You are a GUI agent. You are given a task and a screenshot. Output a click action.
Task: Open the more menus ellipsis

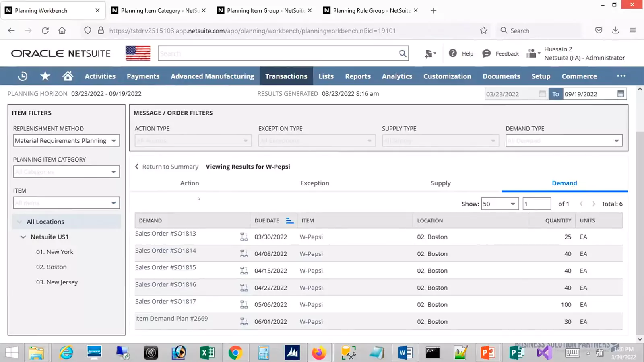click(x=621, y=76)
